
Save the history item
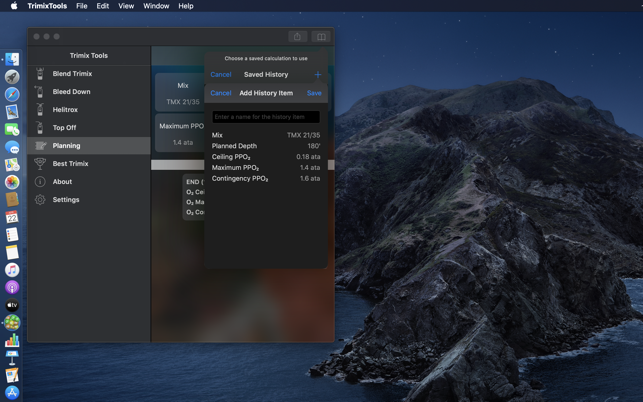(314, 93)
